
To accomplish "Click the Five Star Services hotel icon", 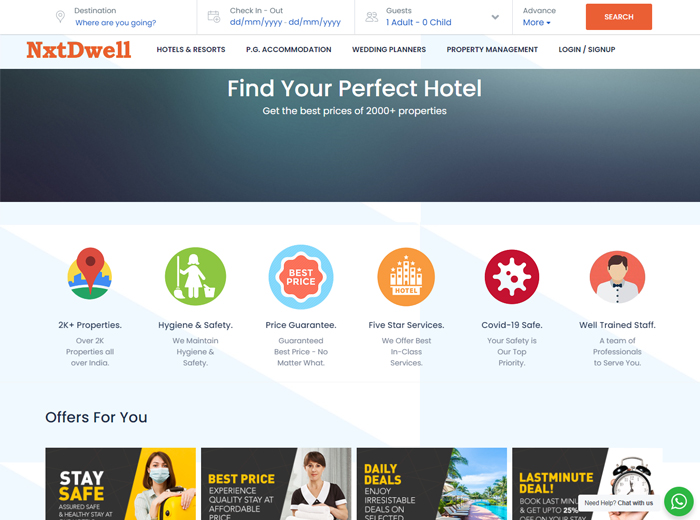I will tap(406, 277).
